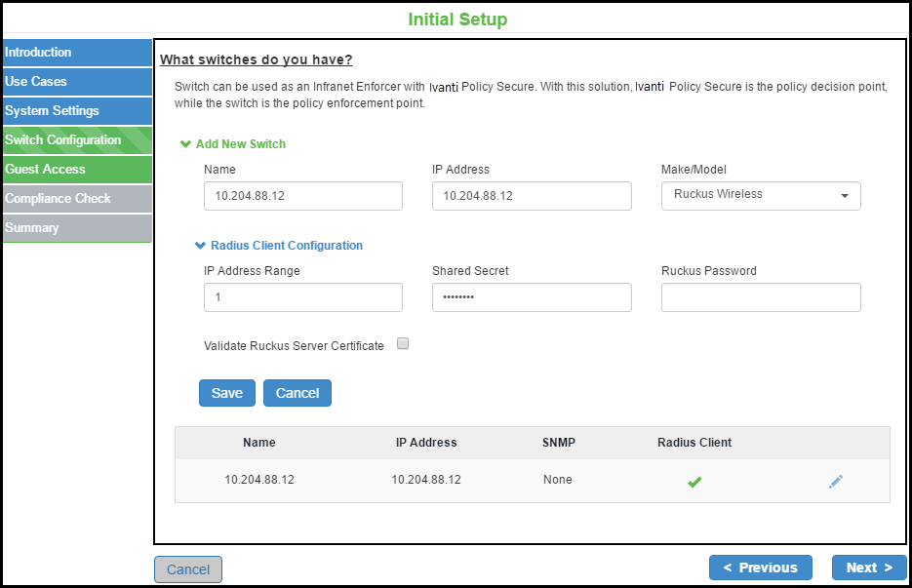Click Cancel next to Save
This screenshot has height=588, width=912.
297,393
